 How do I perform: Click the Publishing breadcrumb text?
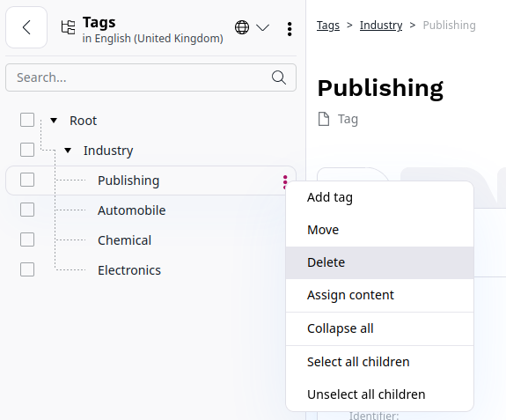[449, 26]
